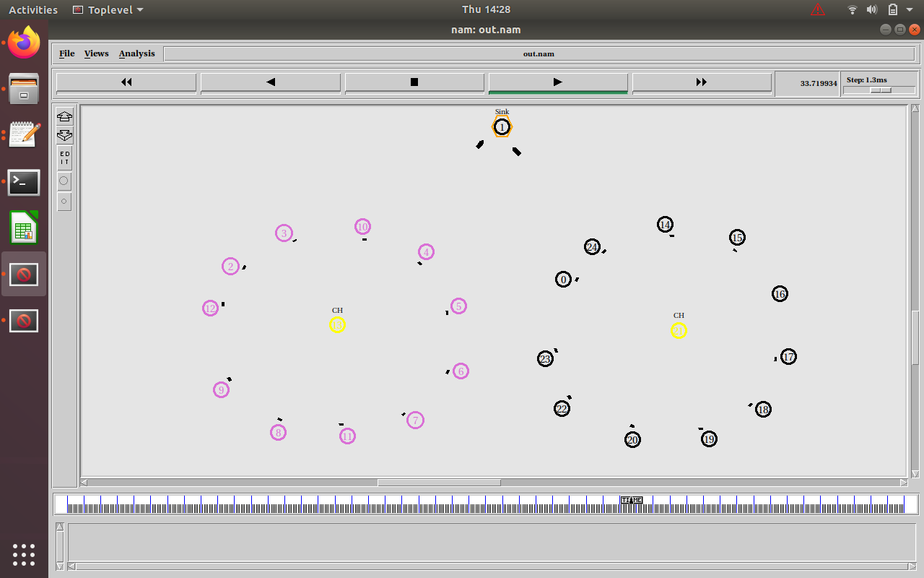Open the Analysis menu
The width and height of the screenshot is (924, 578).
137,53
